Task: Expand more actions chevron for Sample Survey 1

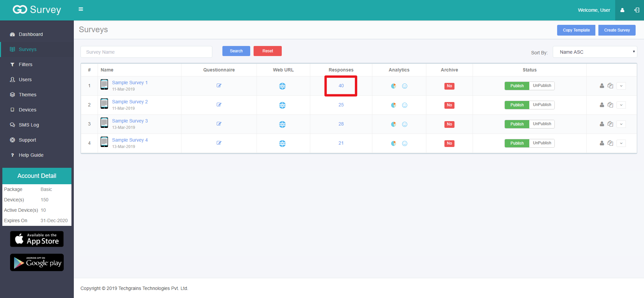Action: coord(621,86)
